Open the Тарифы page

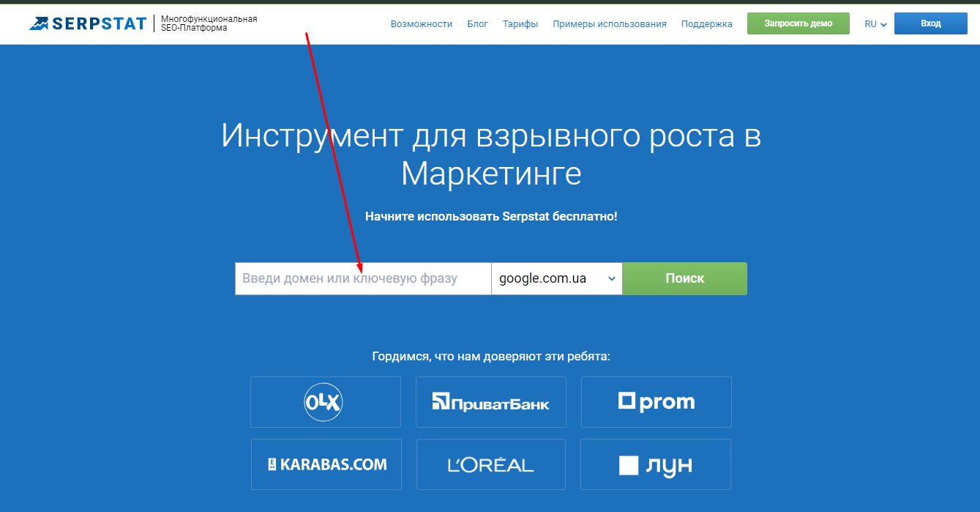click(520, 23)
